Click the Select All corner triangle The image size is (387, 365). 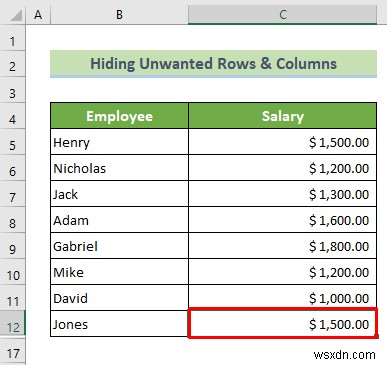(x=15, y=15)
